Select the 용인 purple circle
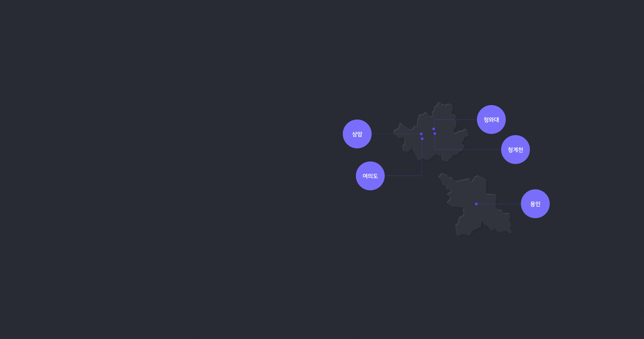644x339 pixels. pyautogui.click(x=535, y=204)
